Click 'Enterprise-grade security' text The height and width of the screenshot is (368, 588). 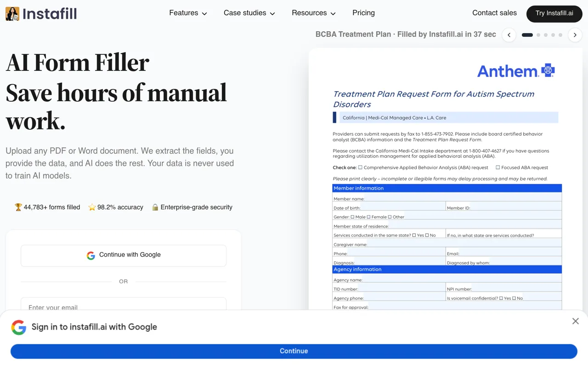(x=197, y=207)
